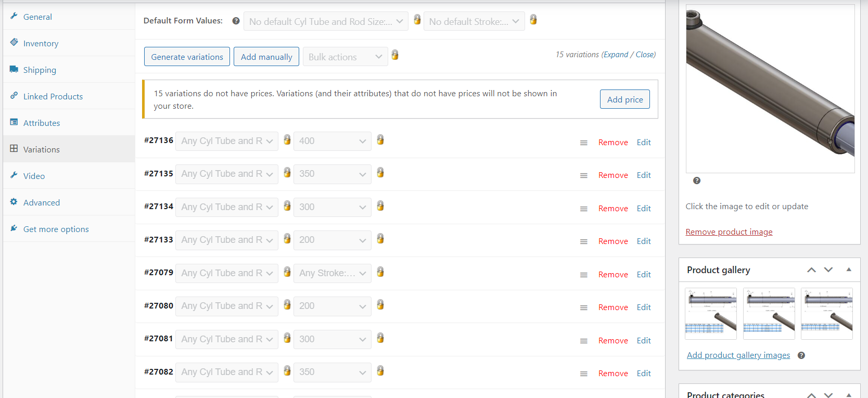Open Any Stroke dropdown in row #27079
Screen dimensions: 868x398
pos(333,273)
